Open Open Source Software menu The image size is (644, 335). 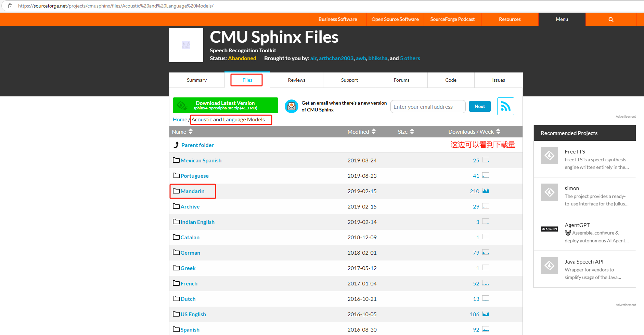[395, 19]
